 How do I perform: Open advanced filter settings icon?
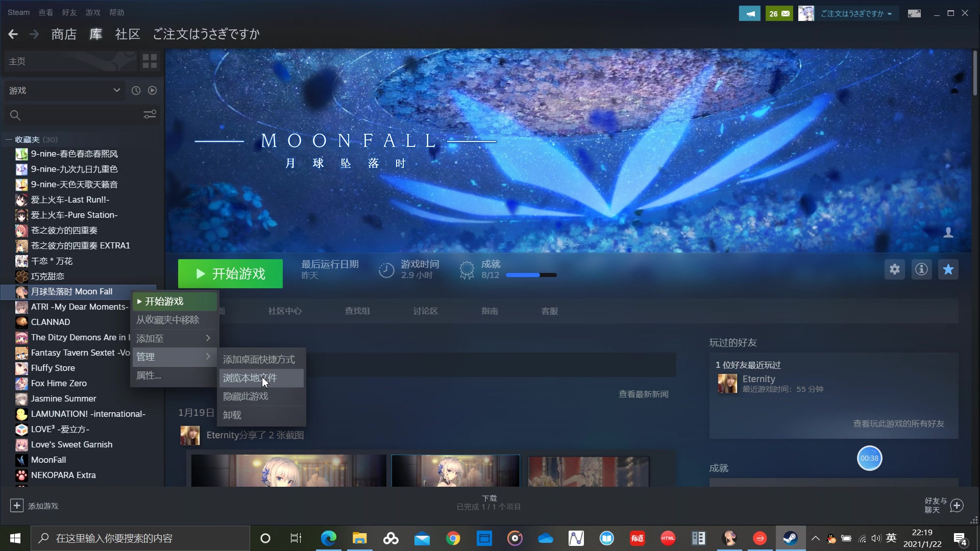150,115
